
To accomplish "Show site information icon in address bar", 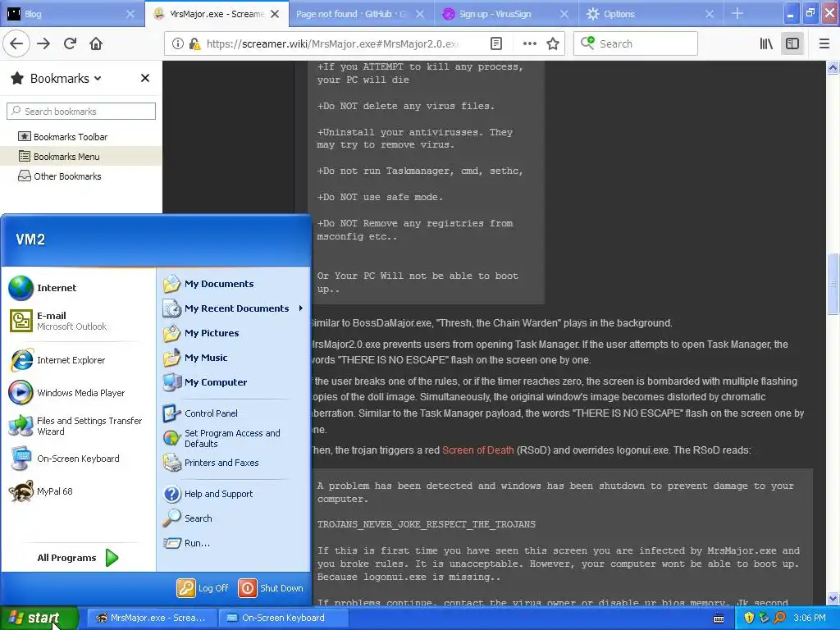I will point(177,43).
